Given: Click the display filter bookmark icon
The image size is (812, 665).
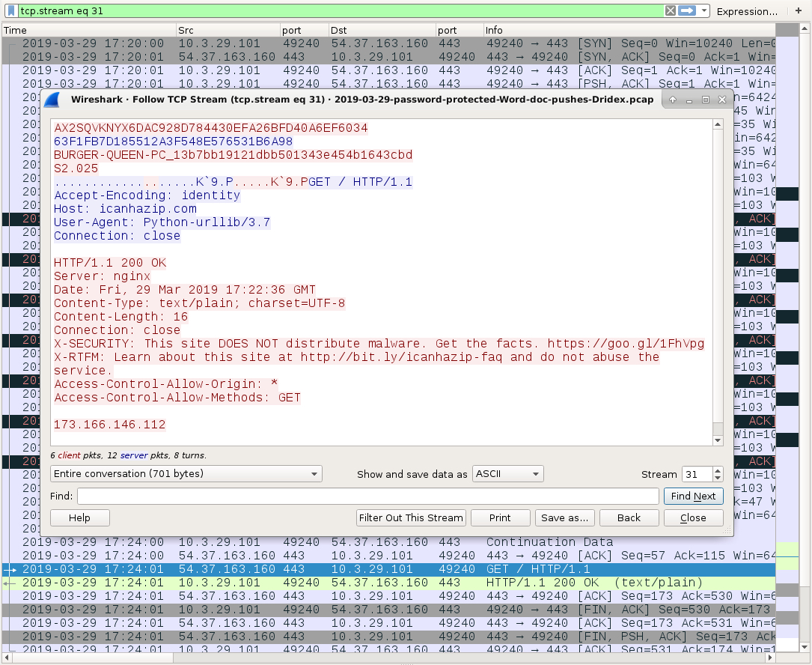Looking at the screenshot, I should 11,11.
